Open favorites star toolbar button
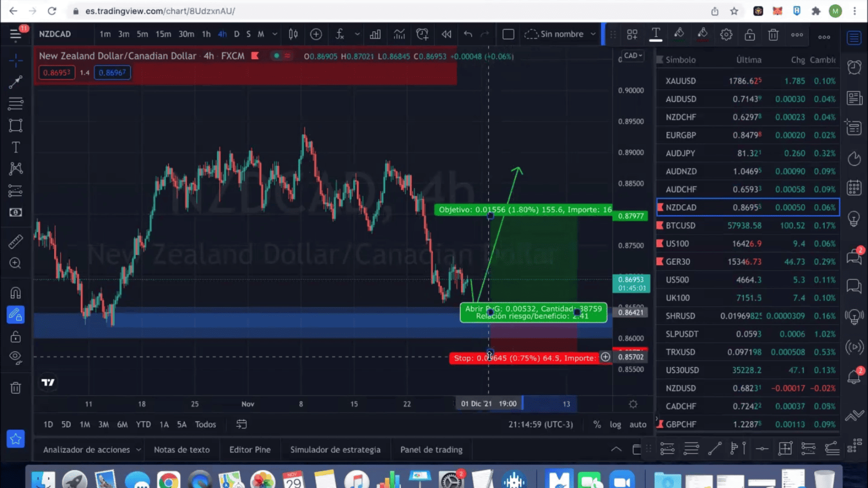Viewport: 868px width, 488px height. [x=15, y=439]
